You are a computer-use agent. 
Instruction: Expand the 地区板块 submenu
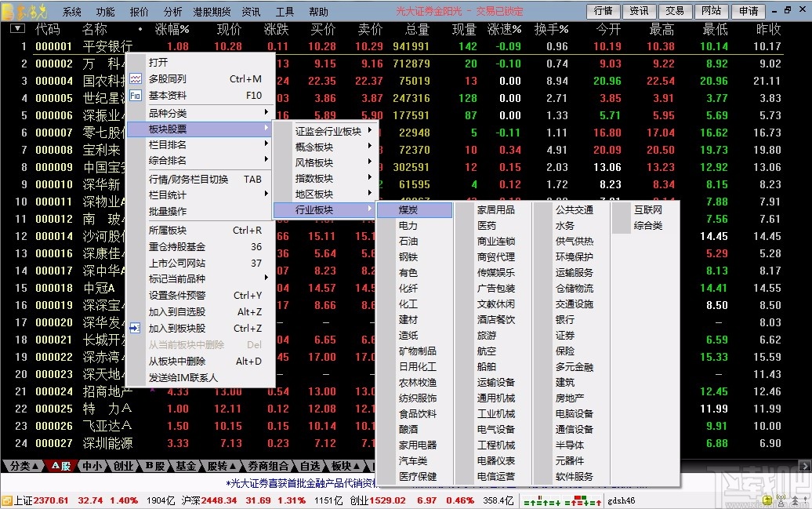[x=314, y=194]
